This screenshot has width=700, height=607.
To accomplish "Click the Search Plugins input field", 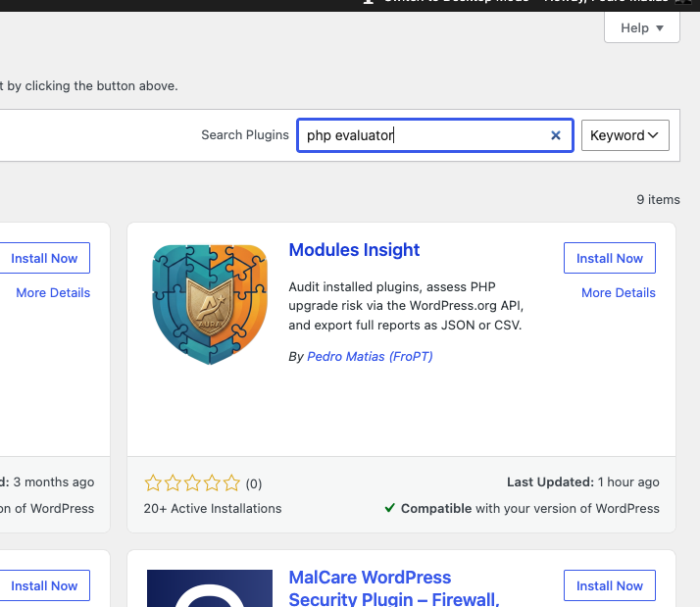I will tap(435, 135).
